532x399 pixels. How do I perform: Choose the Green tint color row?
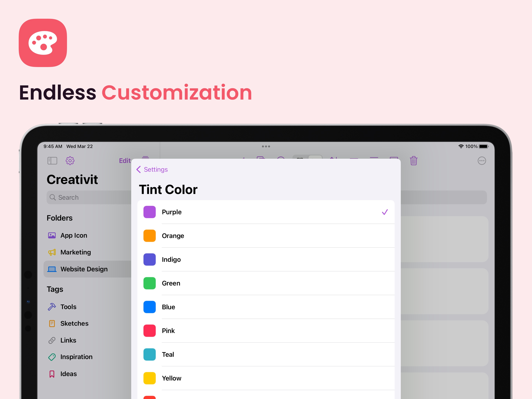266,283
